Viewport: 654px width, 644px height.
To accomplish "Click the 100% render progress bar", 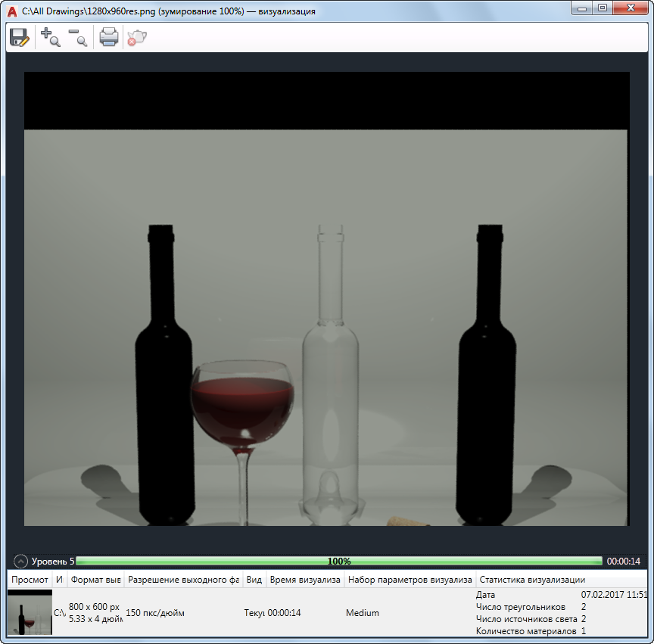I will [x=339, y=561].
